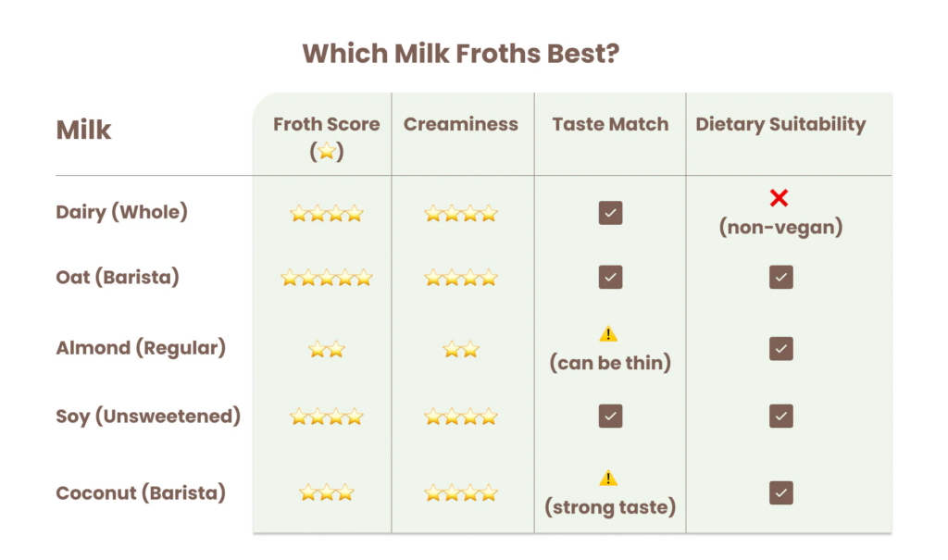
Task: Click the star icon in Froth Score header
Action: (327, 151)
